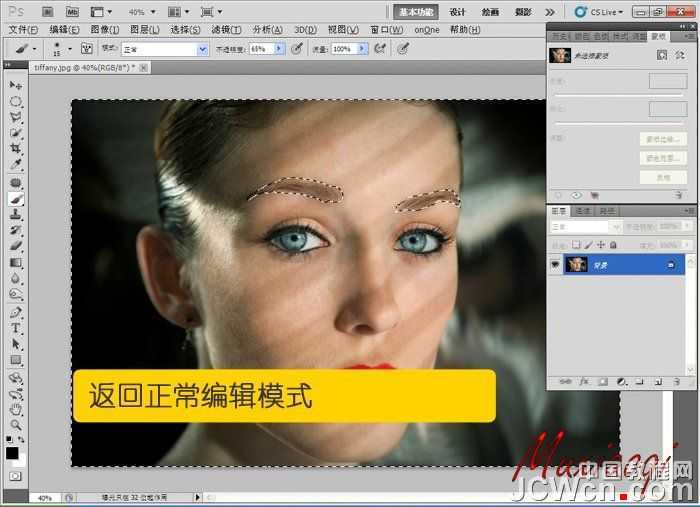Enable airbrush mode in options bar
This screenshot has width=700, height=507.
[x=380, y=48]
